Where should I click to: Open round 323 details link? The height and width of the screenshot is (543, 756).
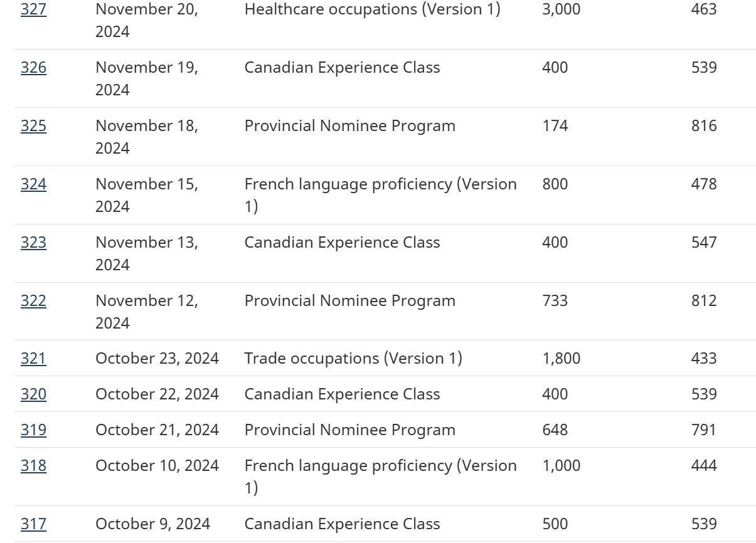[x=33, y=243]
